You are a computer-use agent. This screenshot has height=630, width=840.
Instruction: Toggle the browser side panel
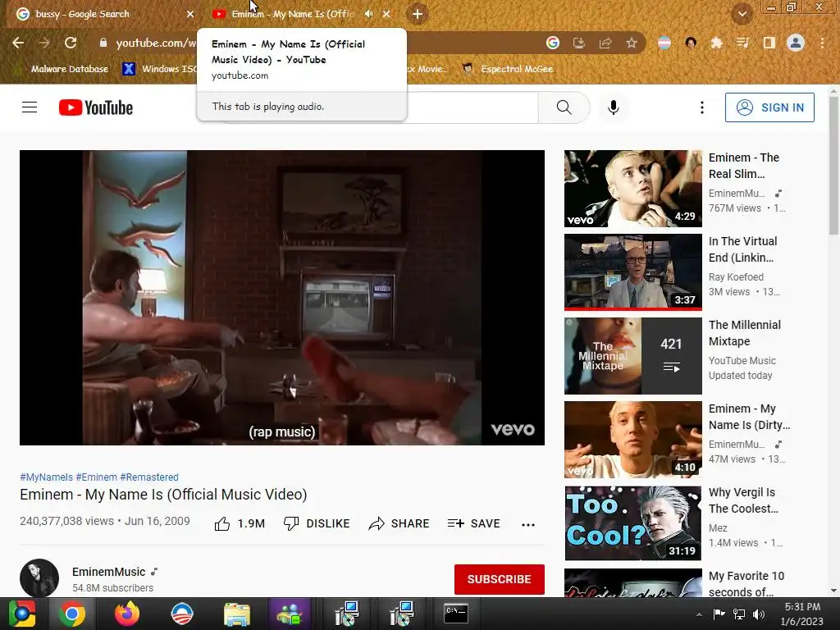pyautogui.click(x=769, y=43)
